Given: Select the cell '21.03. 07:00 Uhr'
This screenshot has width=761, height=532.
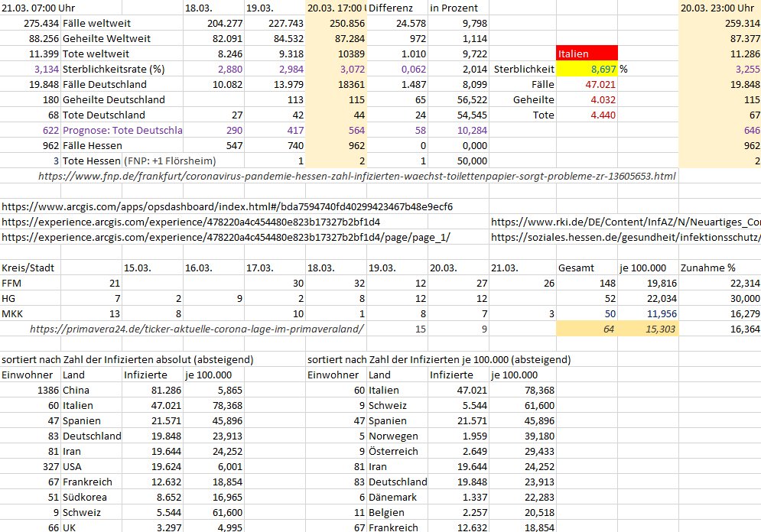Looking at the screenshot, I should (38, 8).
